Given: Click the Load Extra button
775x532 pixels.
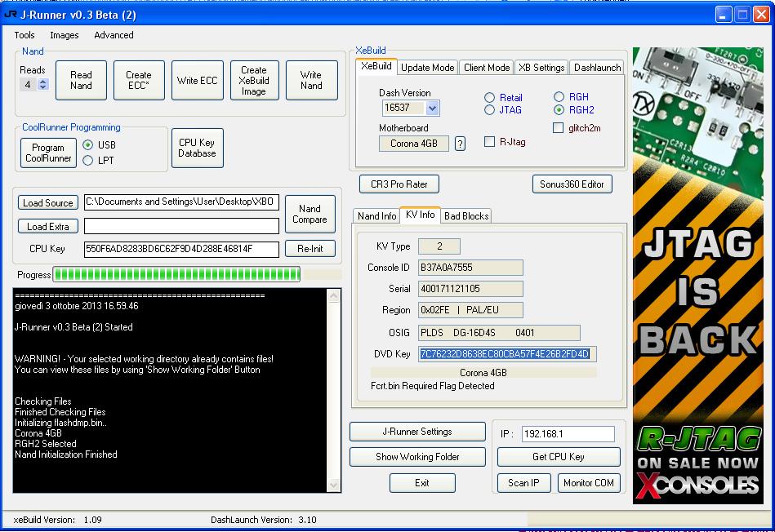Looking at the screenshot, I should tap(48, 226).
